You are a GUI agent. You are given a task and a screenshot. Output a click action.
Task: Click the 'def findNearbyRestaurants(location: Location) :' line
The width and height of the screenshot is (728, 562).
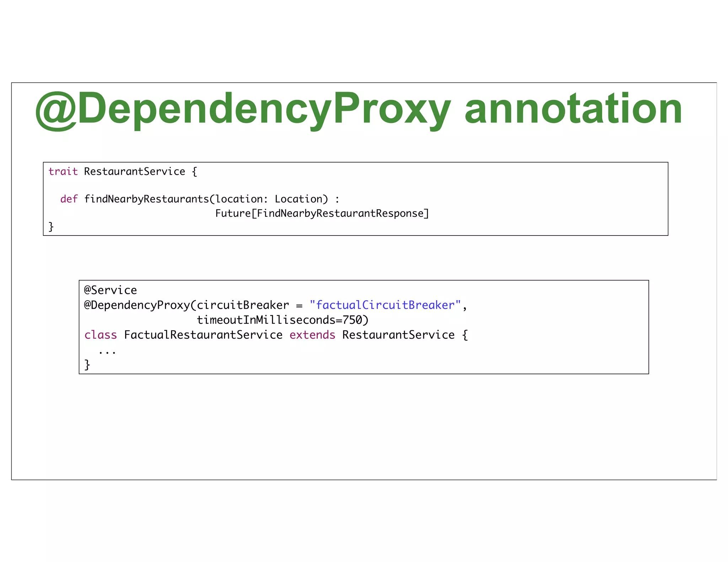point(200,199)
